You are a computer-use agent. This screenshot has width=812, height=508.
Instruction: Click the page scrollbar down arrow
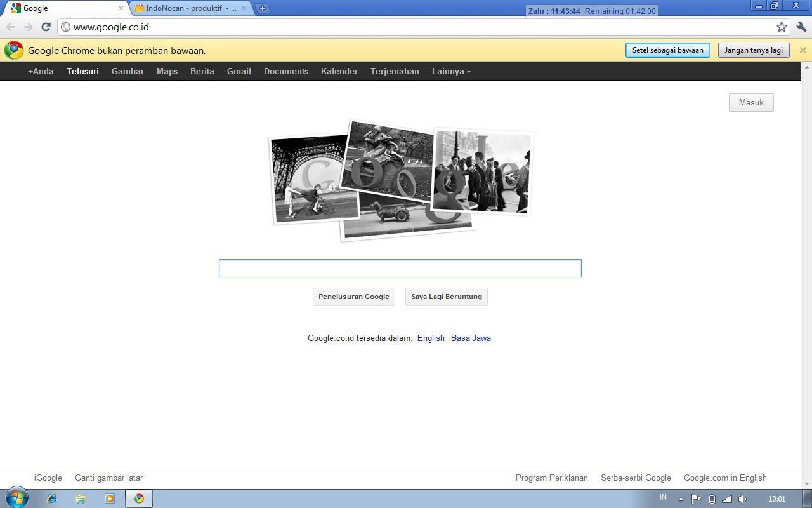tap(807, 485)
